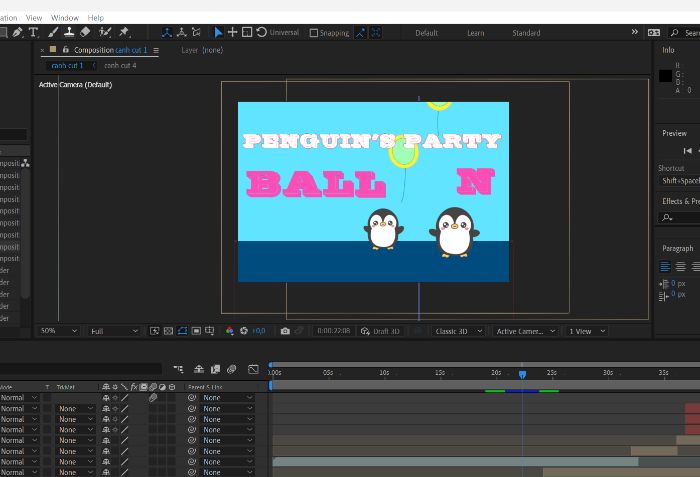Choose the Local Axis mode icon
This screenshot has width=700, height=477.
click(167, 33)
